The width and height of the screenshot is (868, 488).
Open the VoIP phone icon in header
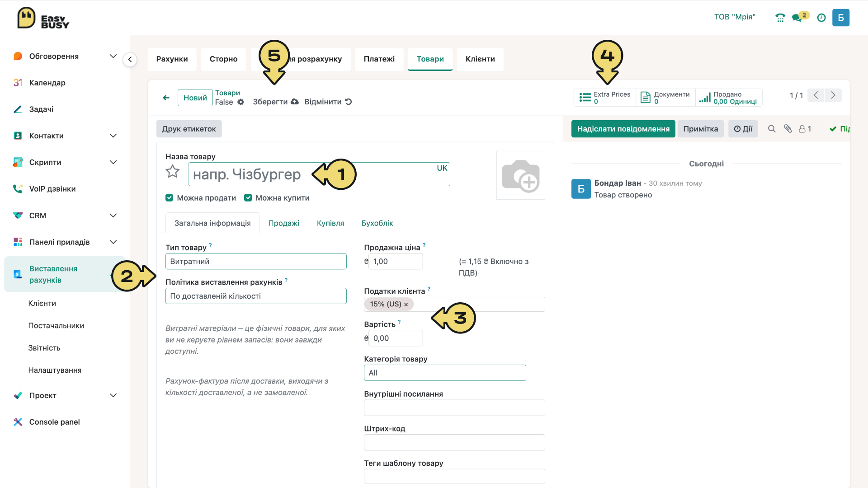click(780, 18)
